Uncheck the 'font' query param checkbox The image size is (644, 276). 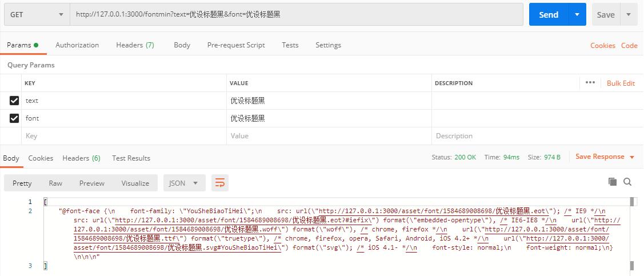pyautogui.click(x=14, y=118)
